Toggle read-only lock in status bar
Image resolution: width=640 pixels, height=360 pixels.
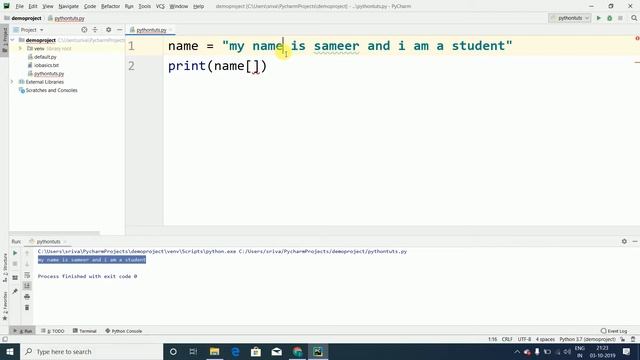coord(622,339)
